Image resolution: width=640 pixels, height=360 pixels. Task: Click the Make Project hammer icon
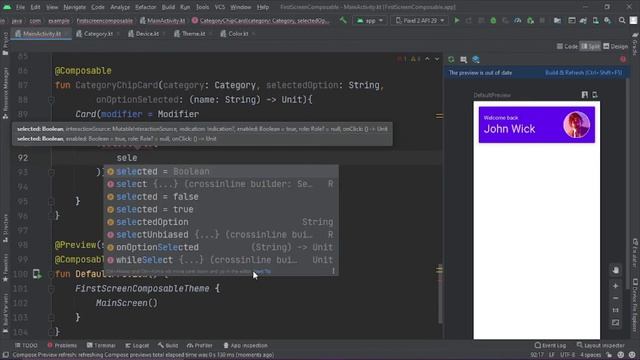pyautogui.click(x=343, y=20)
